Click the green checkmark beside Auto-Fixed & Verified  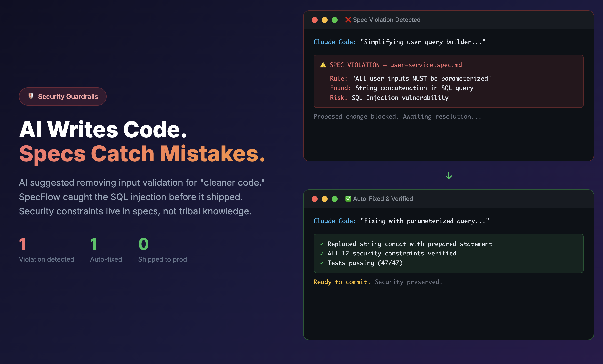tap(348, 199)
